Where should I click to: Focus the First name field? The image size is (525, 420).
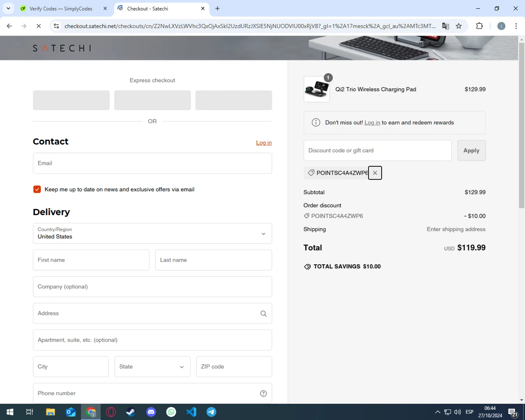(x=91, y=260)
